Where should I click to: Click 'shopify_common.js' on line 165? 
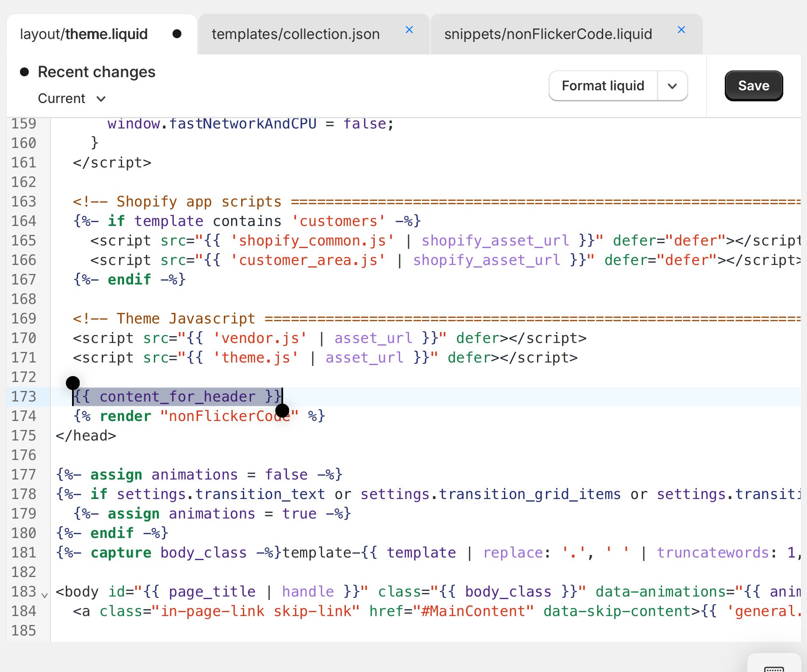[312, 240]
